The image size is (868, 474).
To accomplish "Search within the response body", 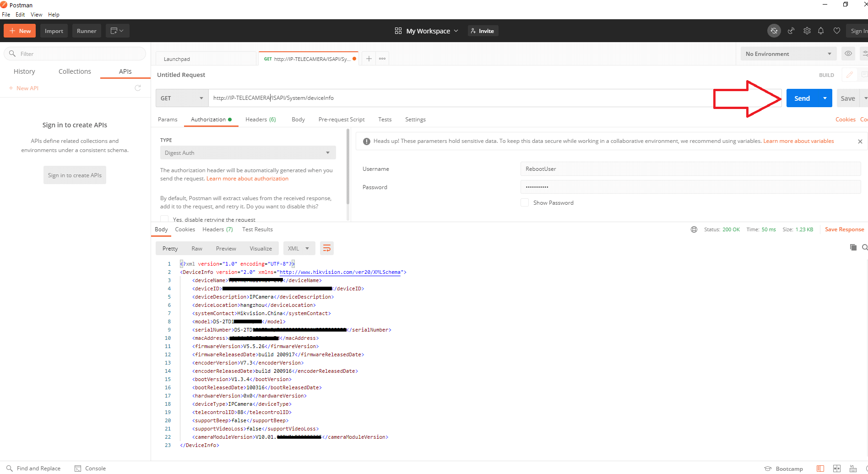I will 865,247.
